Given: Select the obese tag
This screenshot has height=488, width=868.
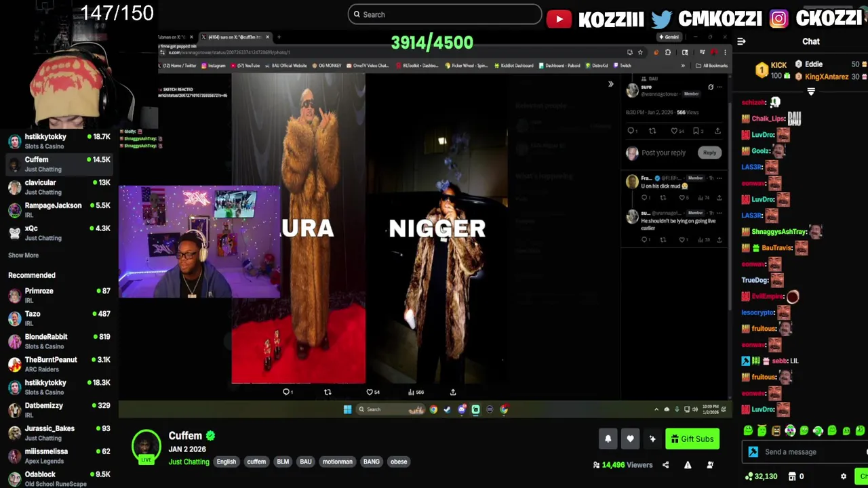Looking at the screenshot, I should point(399,462).
